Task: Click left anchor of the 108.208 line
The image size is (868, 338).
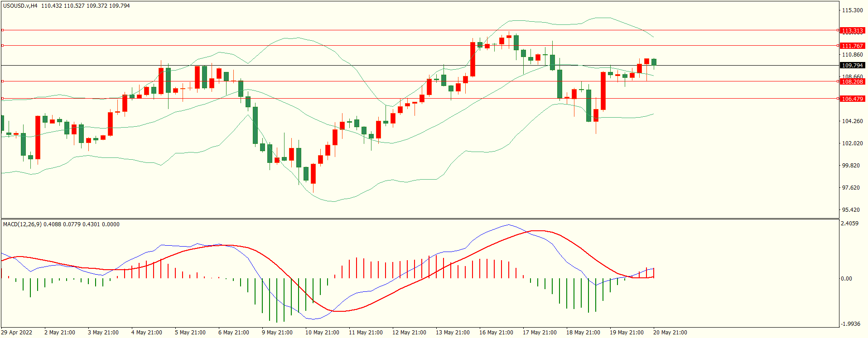Action: [2, 81]
